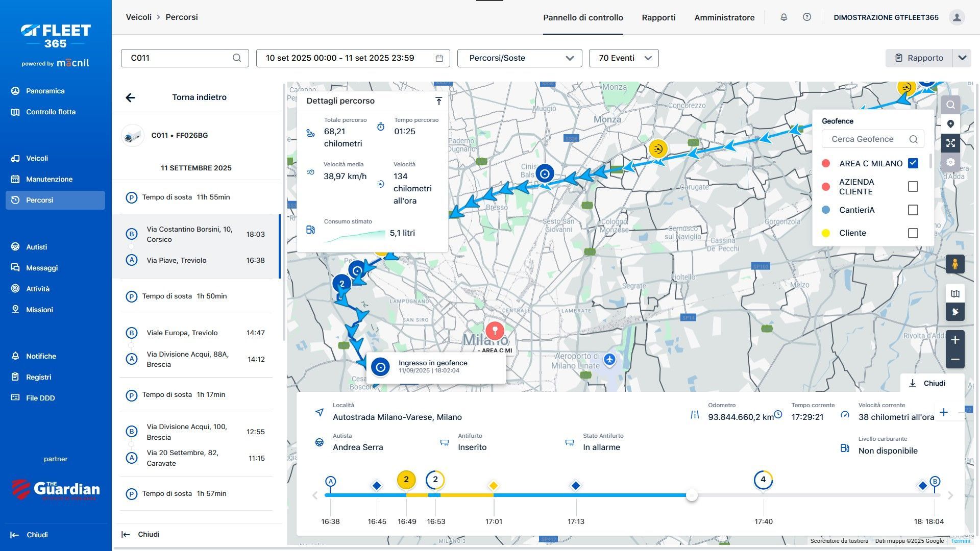Check the Cliente geofence checkbox
The image size is (980, 551).
(913, 233)
